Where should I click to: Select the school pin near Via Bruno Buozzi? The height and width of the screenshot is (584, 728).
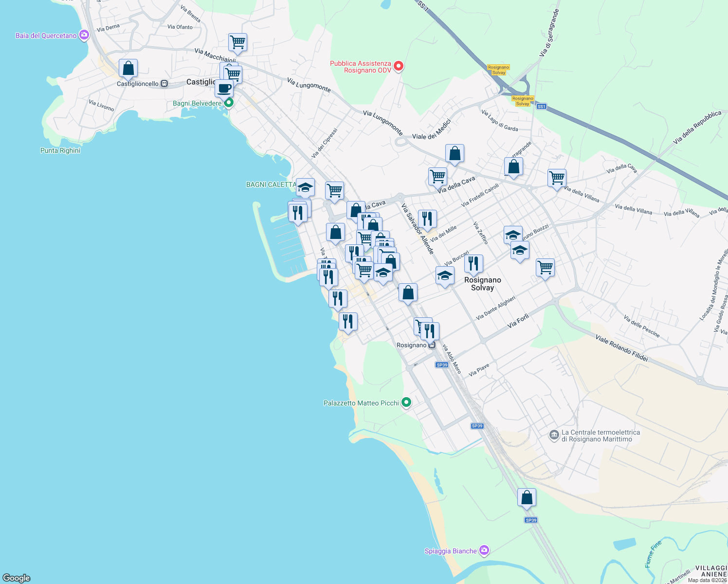pos(513,235)
